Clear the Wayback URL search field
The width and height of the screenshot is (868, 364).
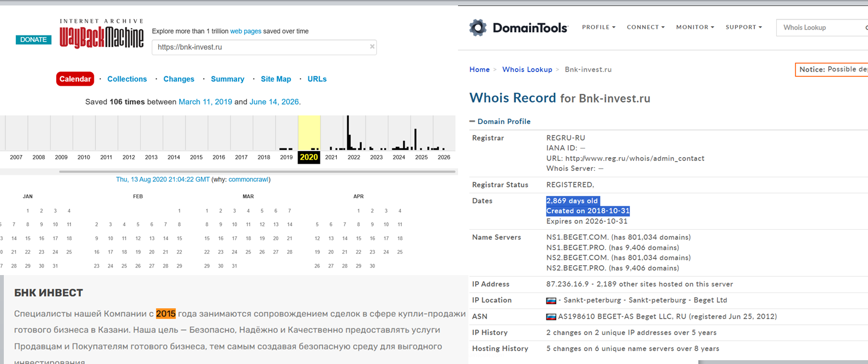(x=372, y=47)
